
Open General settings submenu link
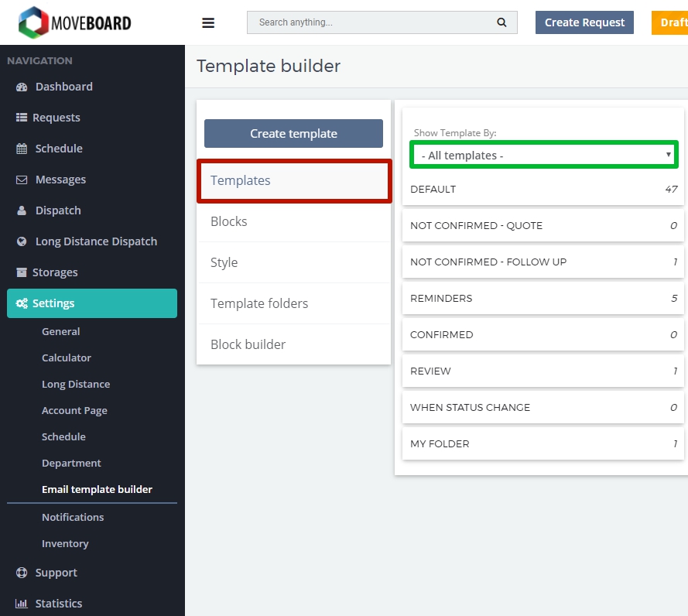(61, 332)
